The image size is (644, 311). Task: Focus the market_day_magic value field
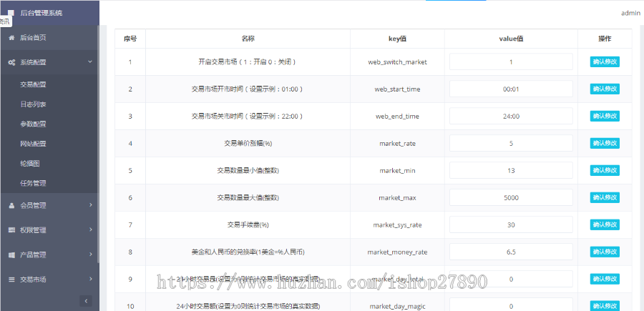(x=511, y=305)
